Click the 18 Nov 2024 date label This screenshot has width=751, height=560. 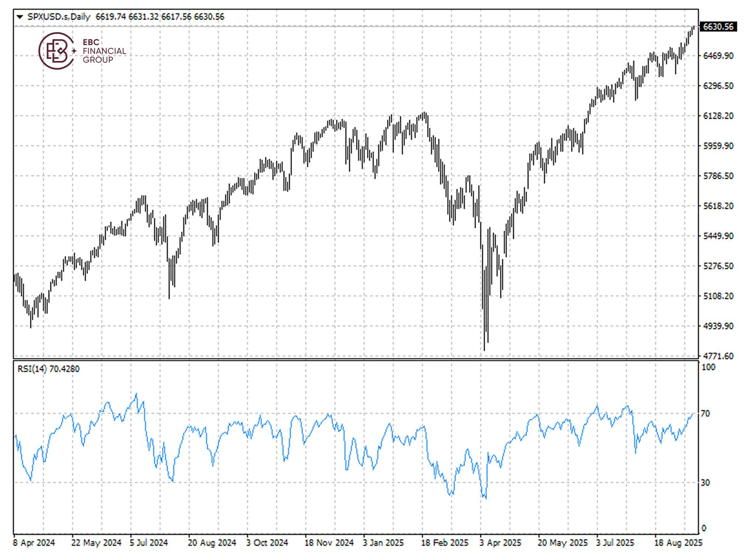pos(329,543)
